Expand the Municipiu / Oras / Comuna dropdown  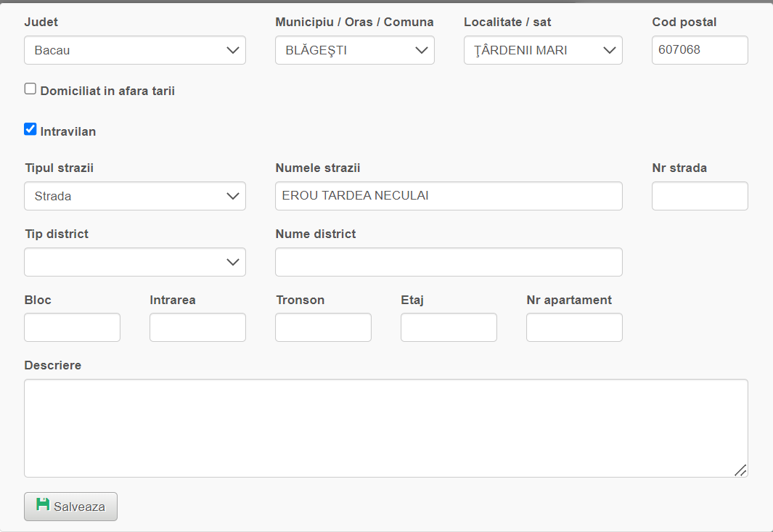pos(354,51)
